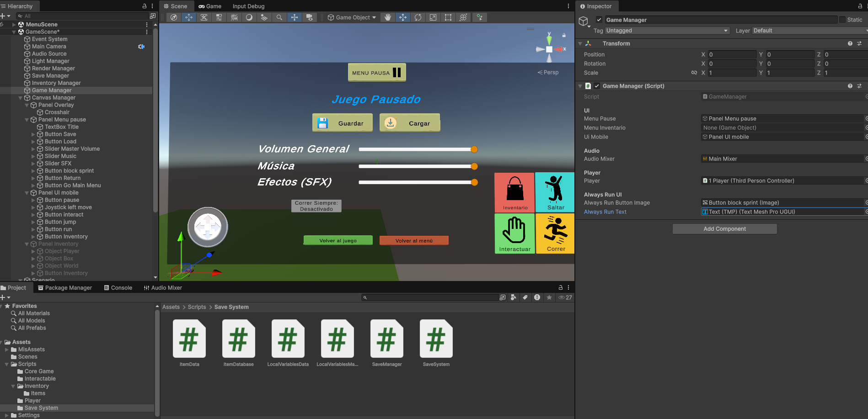Select the SaveSystem script icon
The width and height of the screenshot is (868, 419).
(x=436, y=339)
